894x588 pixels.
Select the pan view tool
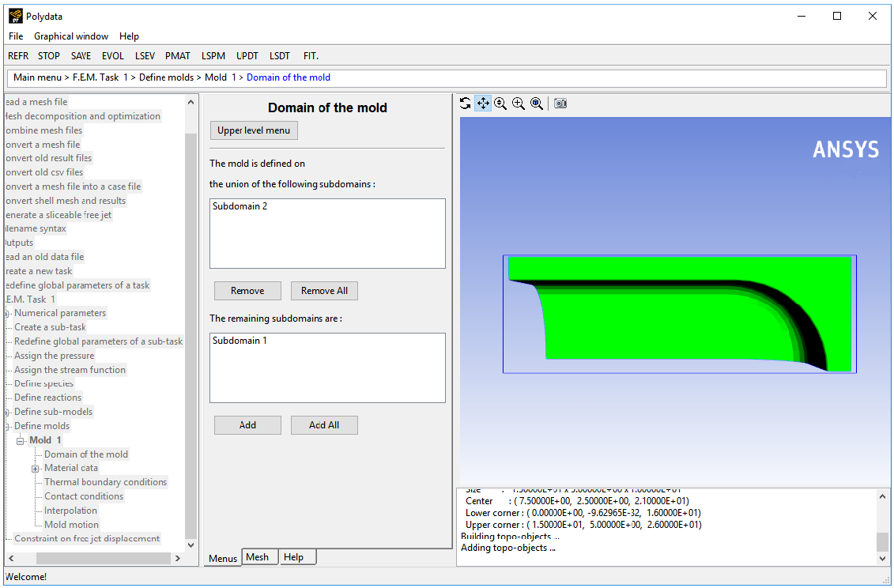[x=483, y=103]
